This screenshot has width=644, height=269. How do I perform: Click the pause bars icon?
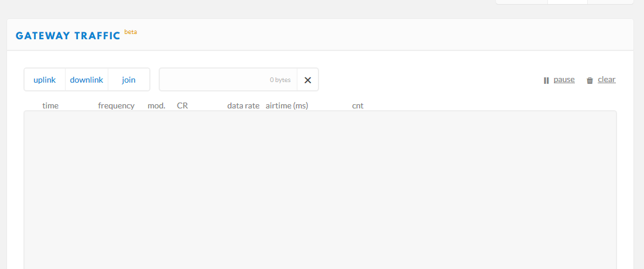coord(546,81)
